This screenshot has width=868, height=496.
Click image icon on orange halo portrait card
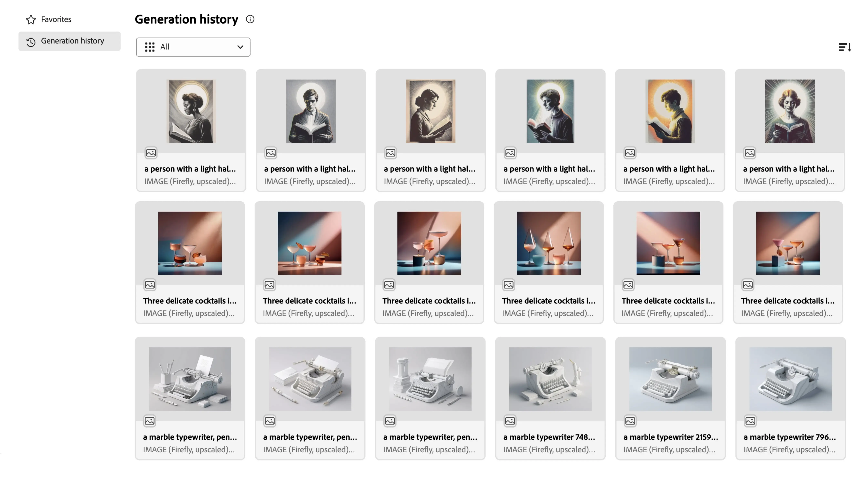click(630, 153)
